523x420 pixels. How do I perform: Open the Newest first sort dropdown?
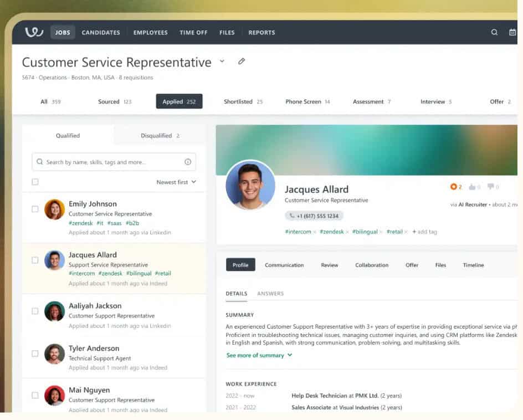(x=176, y=182)
